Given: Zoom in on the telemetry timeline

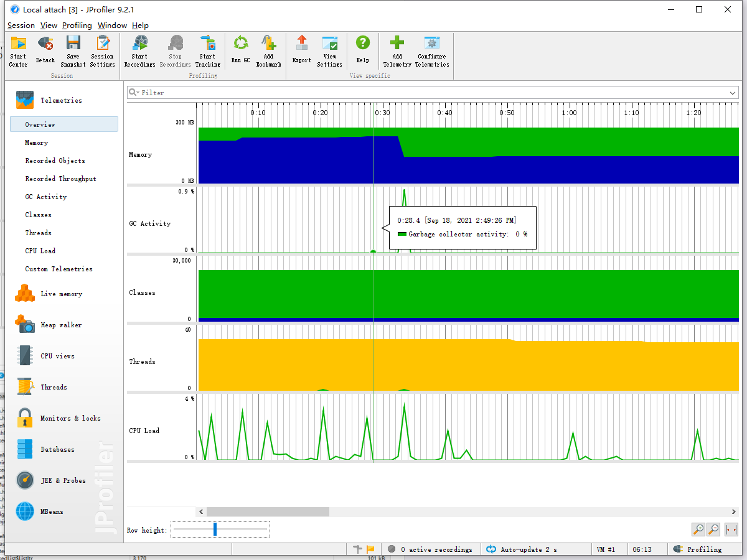Looking at the screenshot, I should pos(698,530).
